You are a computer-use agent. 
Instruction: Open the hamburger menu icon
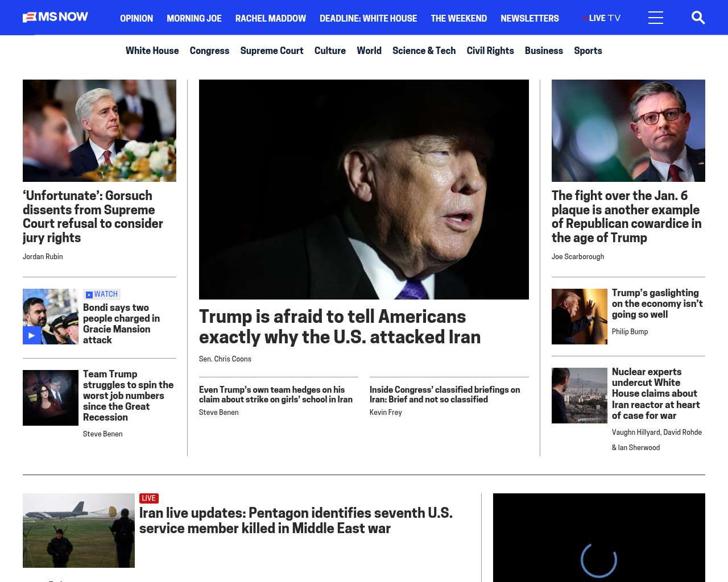click(x=656, y=18)
